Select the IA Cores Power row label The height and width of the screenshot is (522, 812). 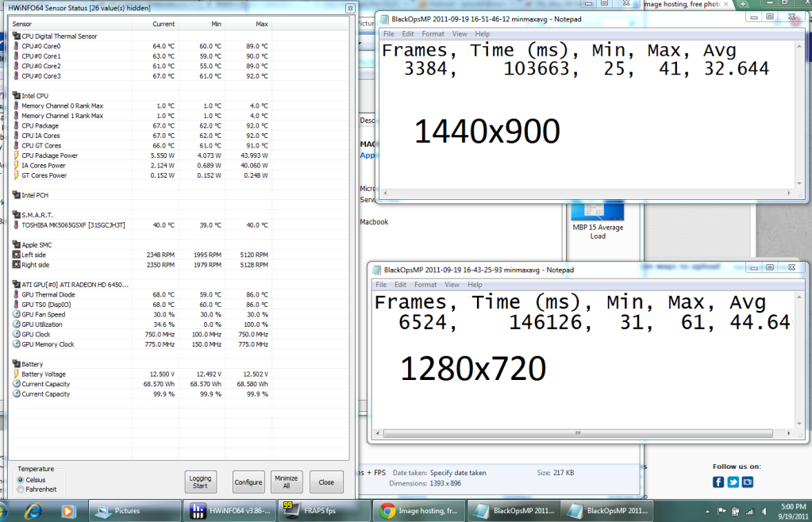(44, 166)
